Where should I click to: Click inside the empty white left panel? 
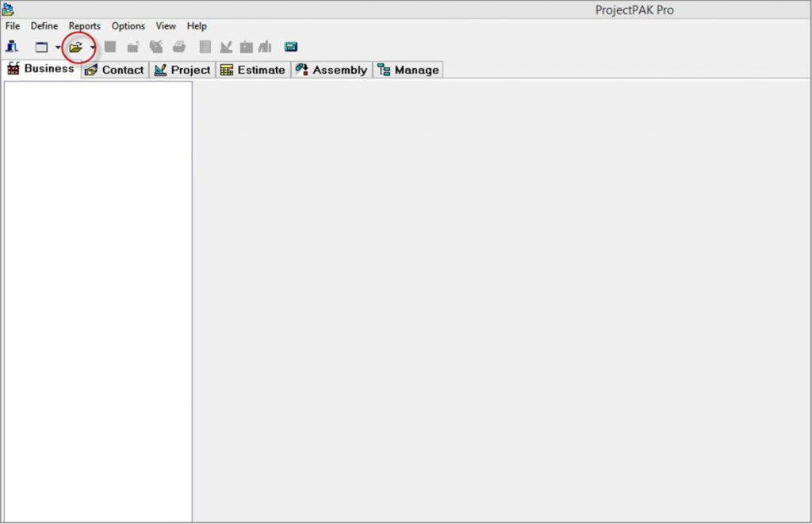[98, 301]
